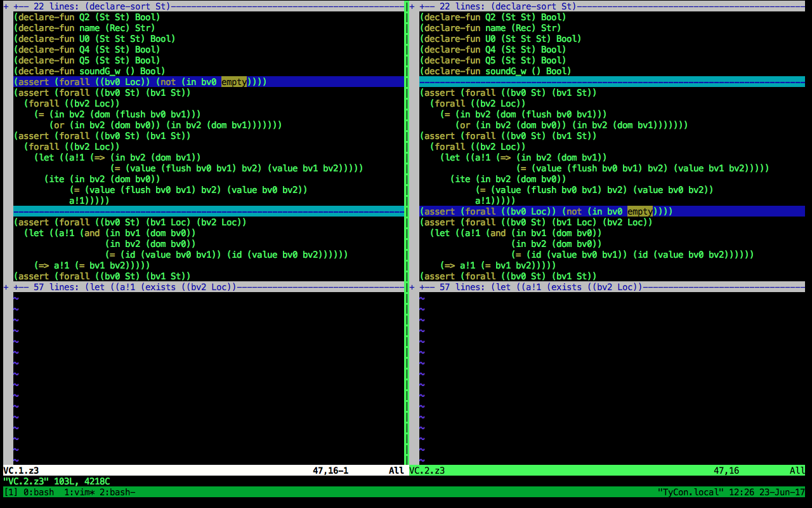Click declare-fun U0 line in VC.2.z3 pane
The image size is (812, 508).
[x=501, y=39]
